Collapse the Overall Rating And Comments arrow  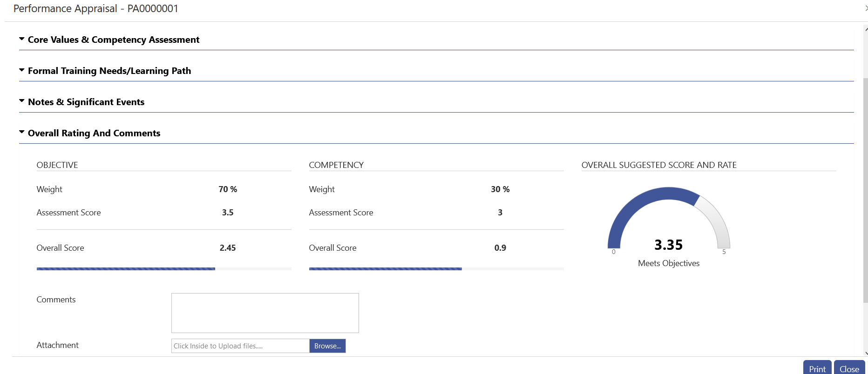(x=21, y=132)
